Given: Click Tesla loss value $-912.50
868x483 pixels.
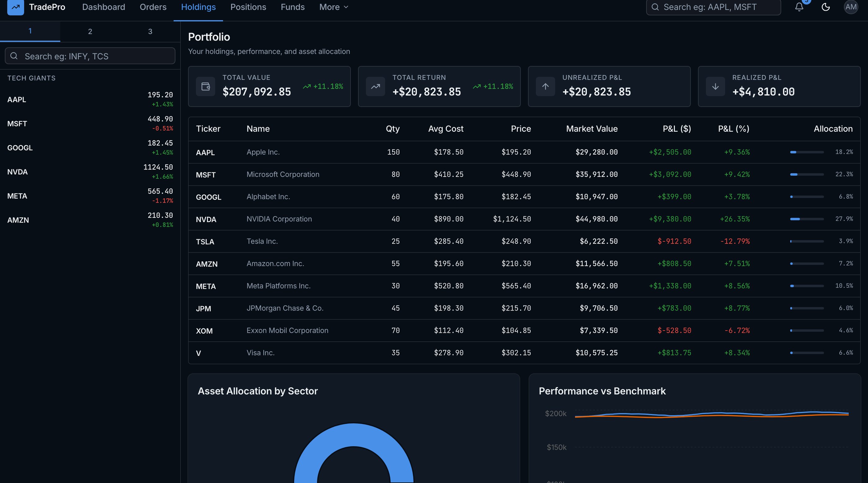Looking at the screenshot, I should 674,241.
